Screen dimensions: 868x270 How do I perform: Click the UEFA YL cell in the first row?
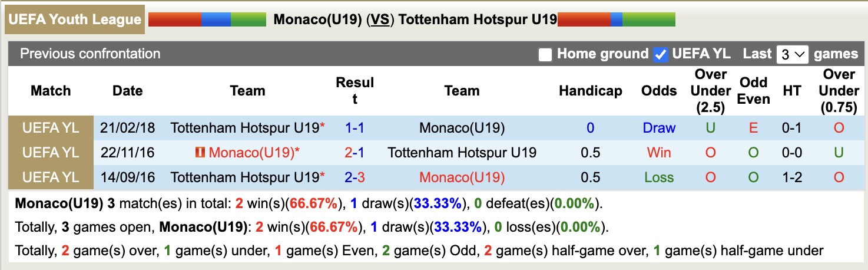click(x=51, y=128)
